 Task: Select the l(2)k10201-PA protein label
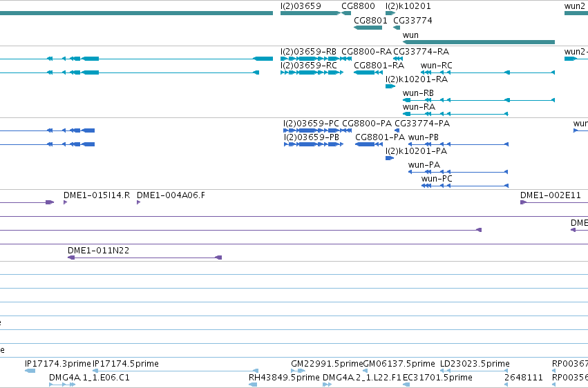coord(416,151)
